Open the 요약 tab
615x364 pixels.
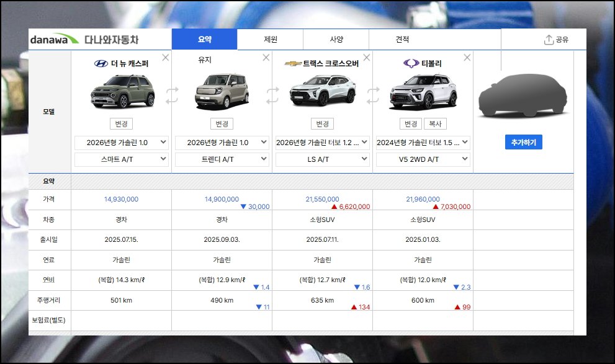point(204,39)
